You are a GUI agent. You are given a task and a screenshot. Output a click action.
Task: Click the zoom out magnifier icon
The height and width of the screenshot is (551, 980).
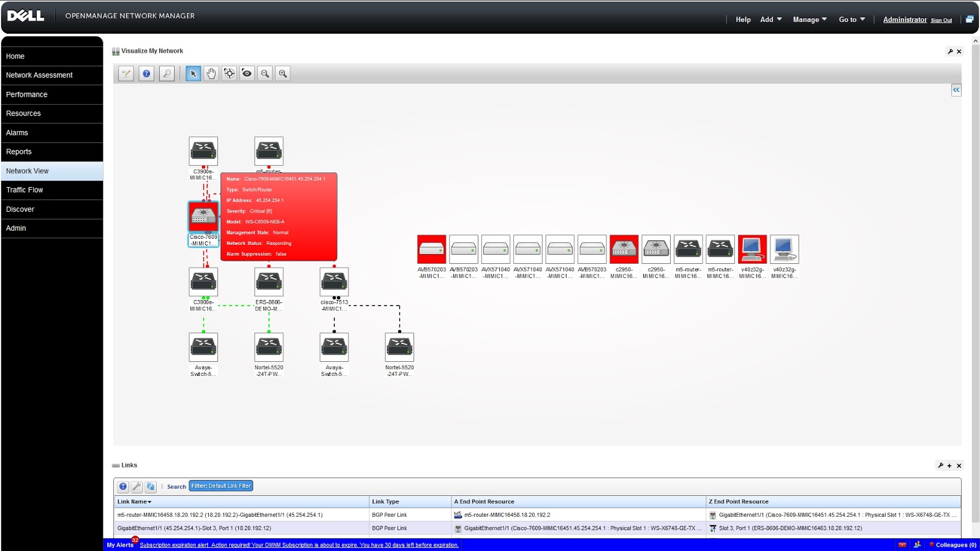(265, 73)
